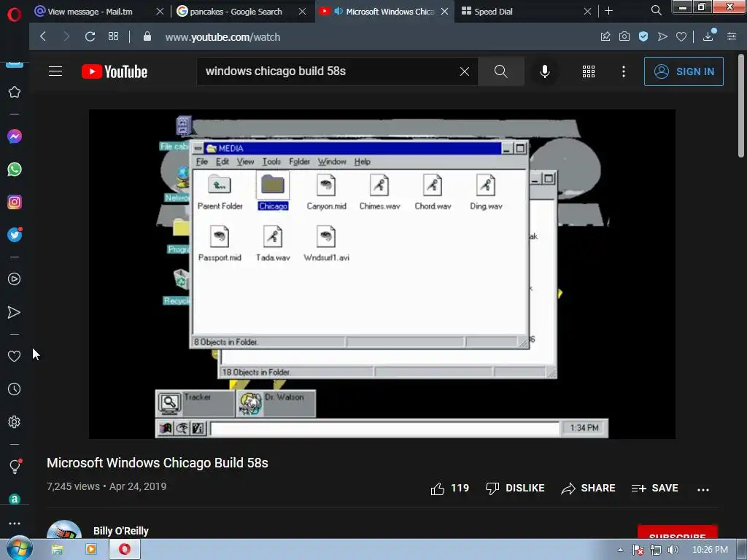Click the address bar URL
Screen dimensions: 747x560
pyautogui.click(x=222, y=37)
